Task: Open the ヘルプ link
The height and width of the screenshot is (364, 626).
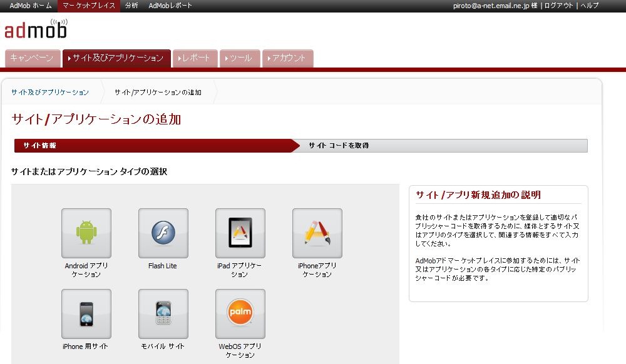Action: (x=590, y=6)
